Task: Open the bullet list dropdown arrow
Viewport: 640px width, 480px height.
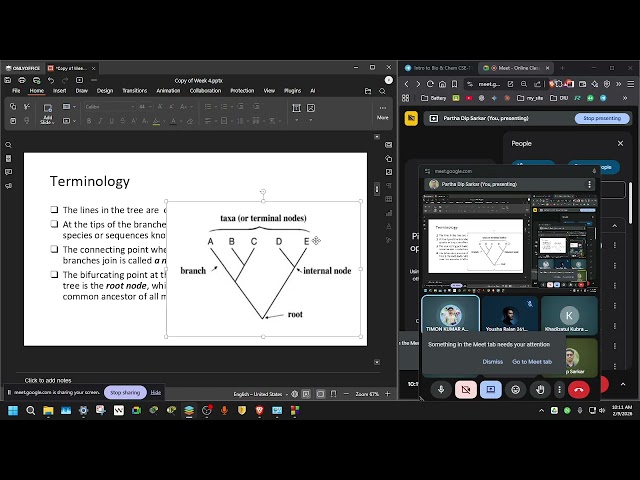Action: pos(215,107)
